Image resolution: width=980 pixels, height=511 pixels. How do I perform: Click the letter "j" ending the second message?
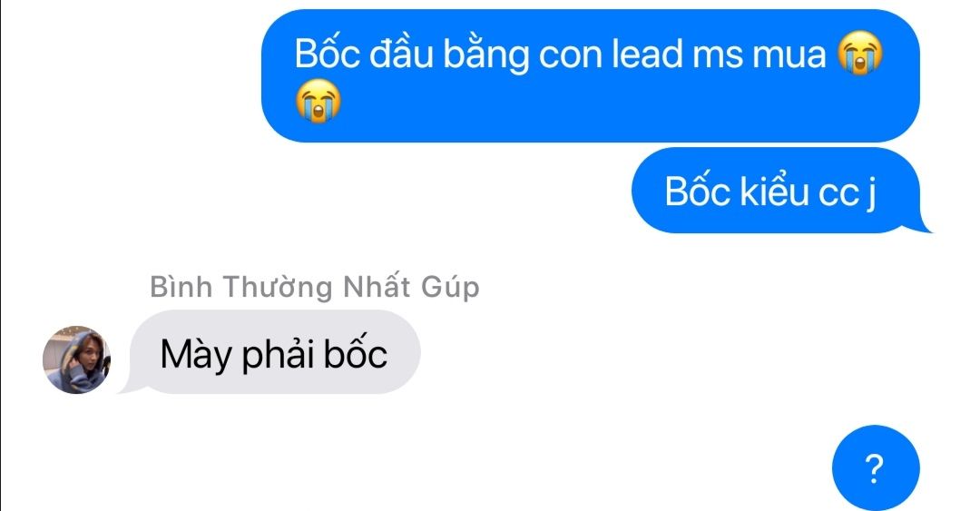coord(870,194)
